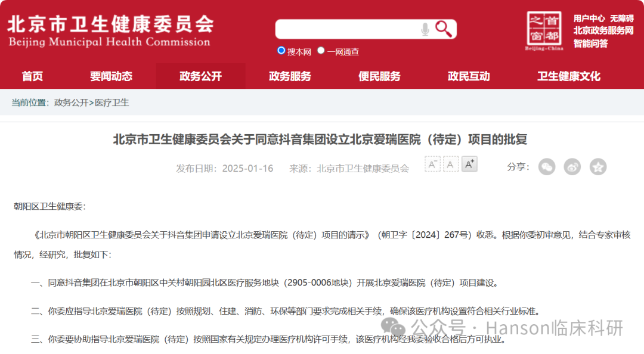This screenshot has width=644, height=354.
Task: Open the 政务公开 menu item
Action: tap(201, 76)
